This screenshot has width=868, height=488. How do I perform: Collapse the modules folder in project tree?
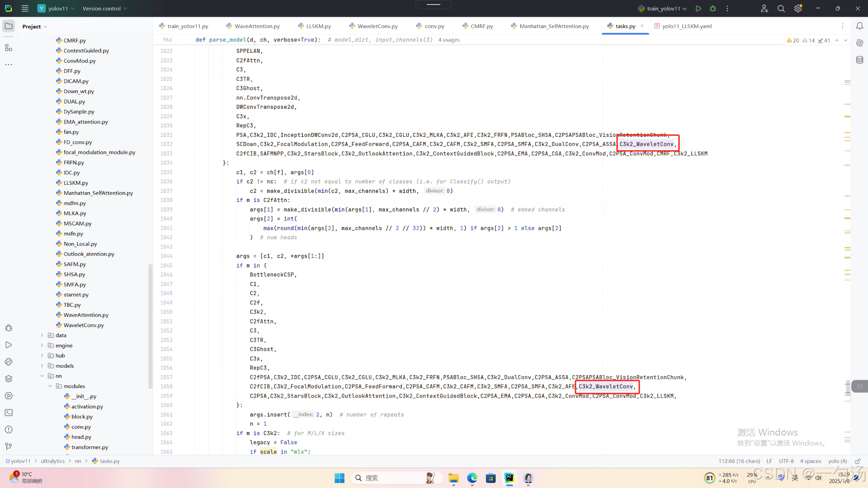pyautogui.click(x=50, y=386)
